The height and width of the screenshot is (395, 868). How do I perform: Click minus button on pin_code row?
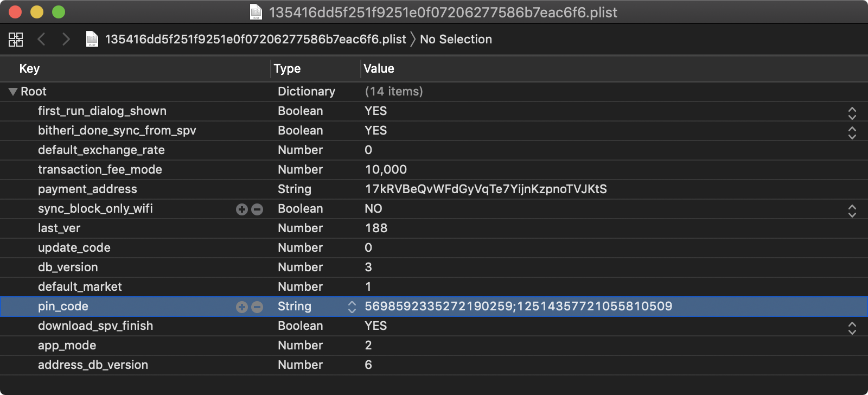257,307
